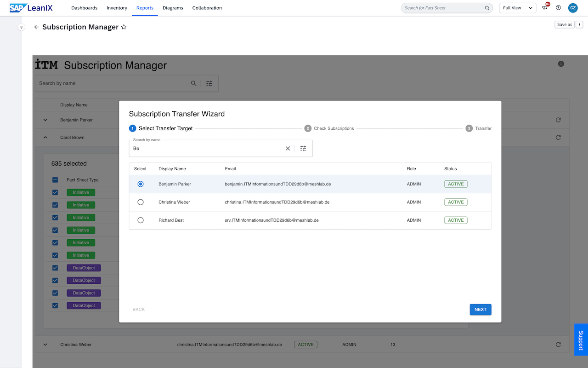Click the fact sheet search magnifier icon

pyautogui.click(x=487, y=8)
